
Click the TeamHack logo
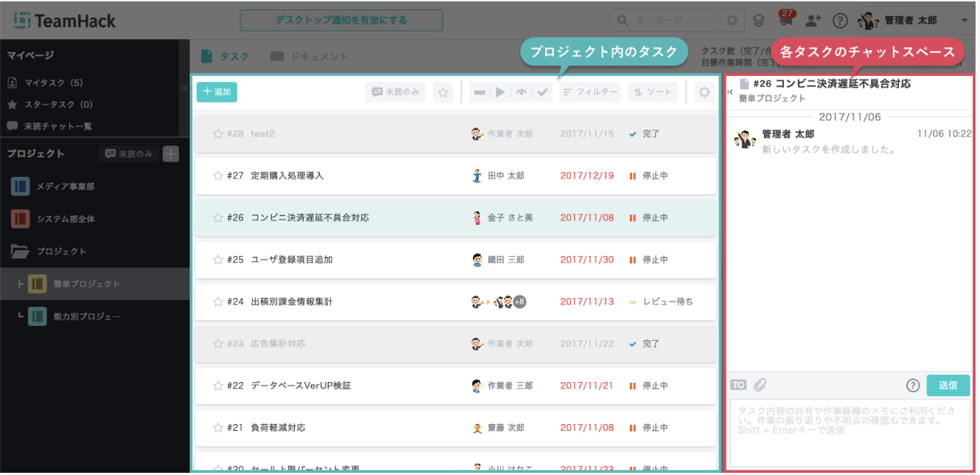[65, 21]
